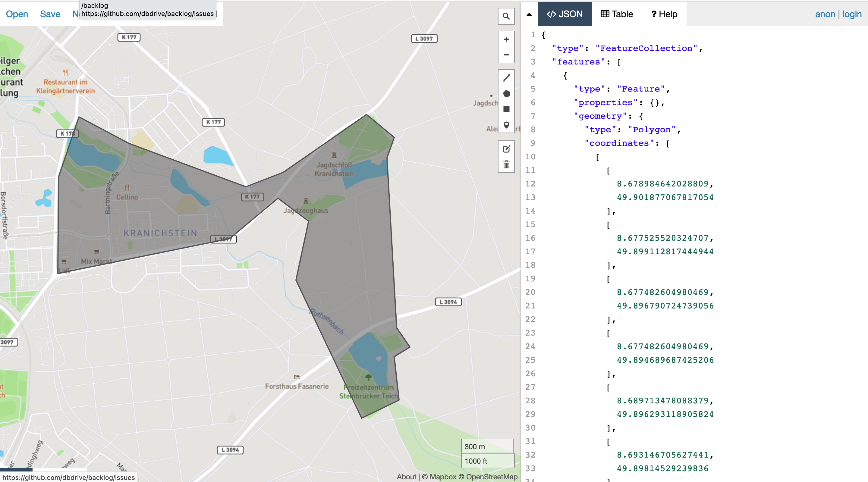The image size is (868, 482).
Task: Switch to the JSON tab
Action: [565, 14]
